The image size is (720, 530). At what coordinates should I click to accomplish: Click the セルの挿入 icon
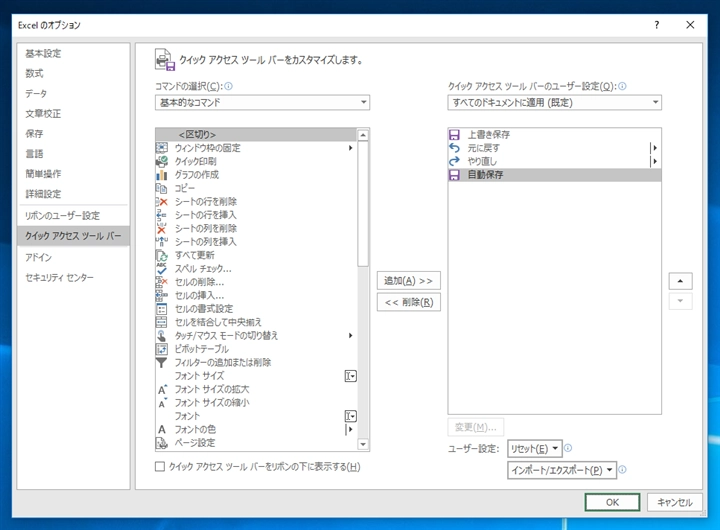coord(162,295)
